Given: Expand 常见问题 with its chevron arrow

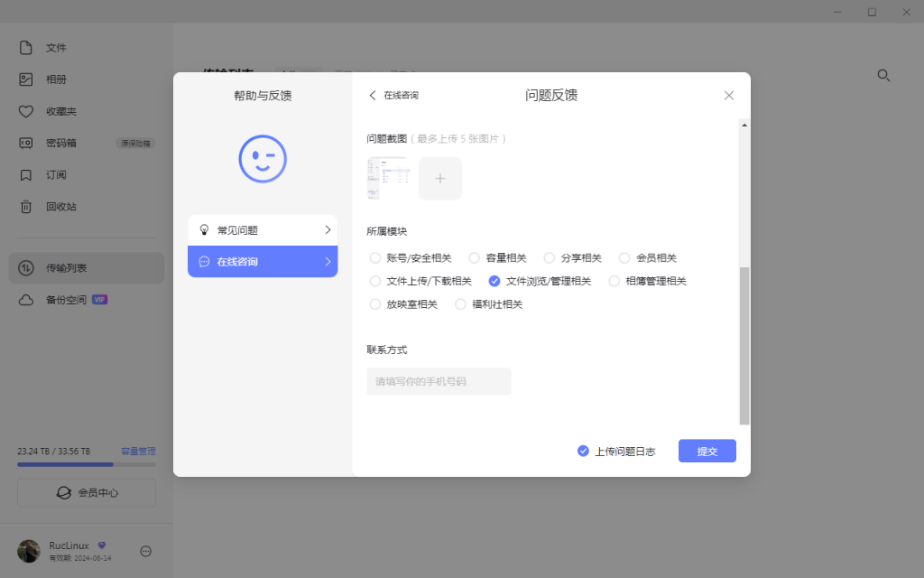Looking at the screenshot, I should (328, 230).
